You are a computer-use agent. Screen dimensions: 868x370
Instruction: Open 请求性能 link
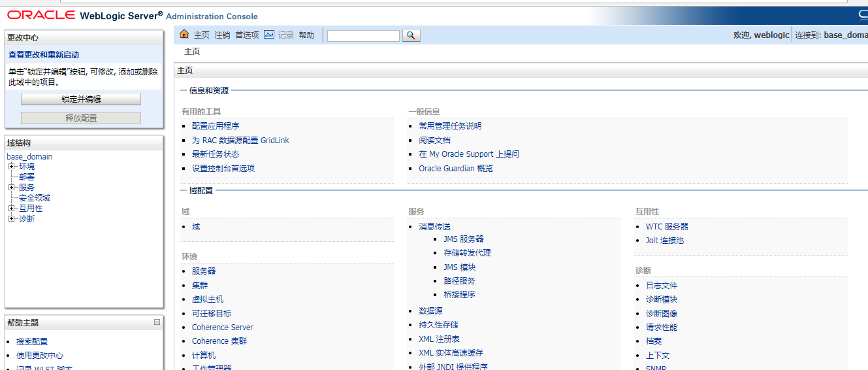click(662, 328)
